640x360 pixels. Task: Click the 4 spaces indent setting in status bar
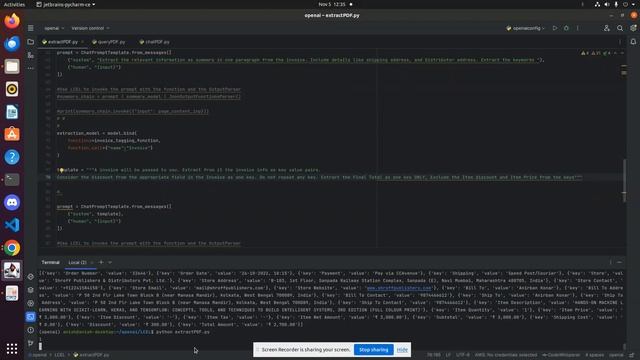click(x=594, y=355)
